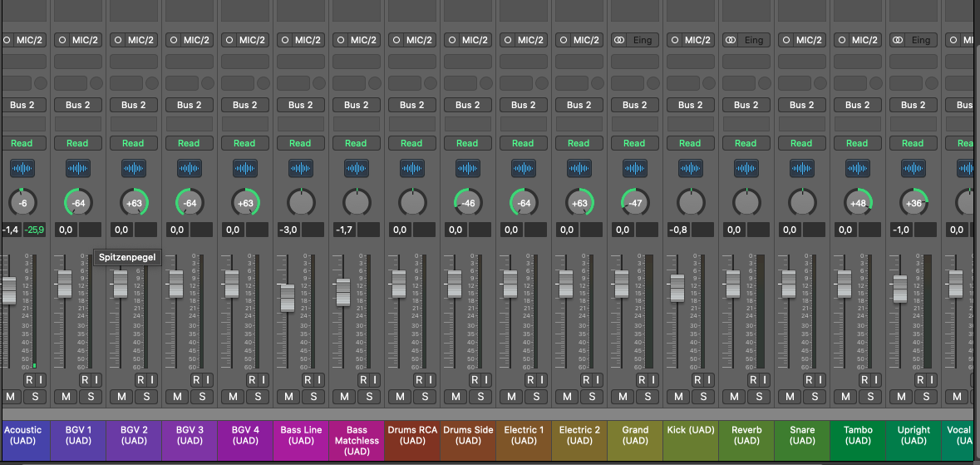Open BGV 1 automation mode Read menu

(77, 143)
